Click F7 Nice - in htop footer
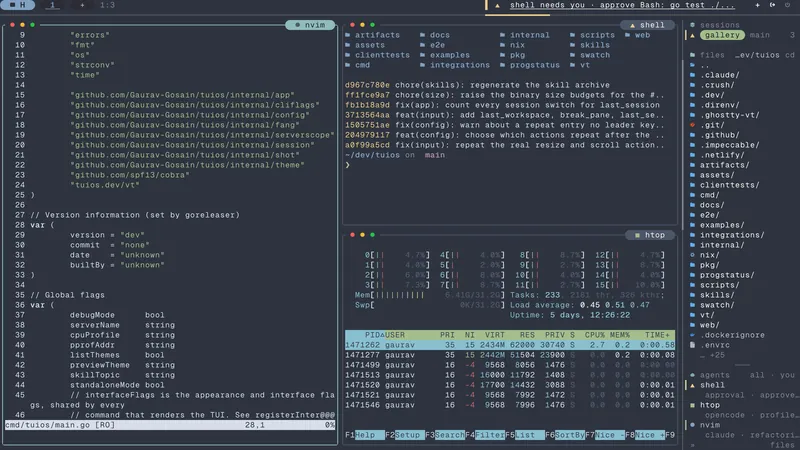 (605, 435)
